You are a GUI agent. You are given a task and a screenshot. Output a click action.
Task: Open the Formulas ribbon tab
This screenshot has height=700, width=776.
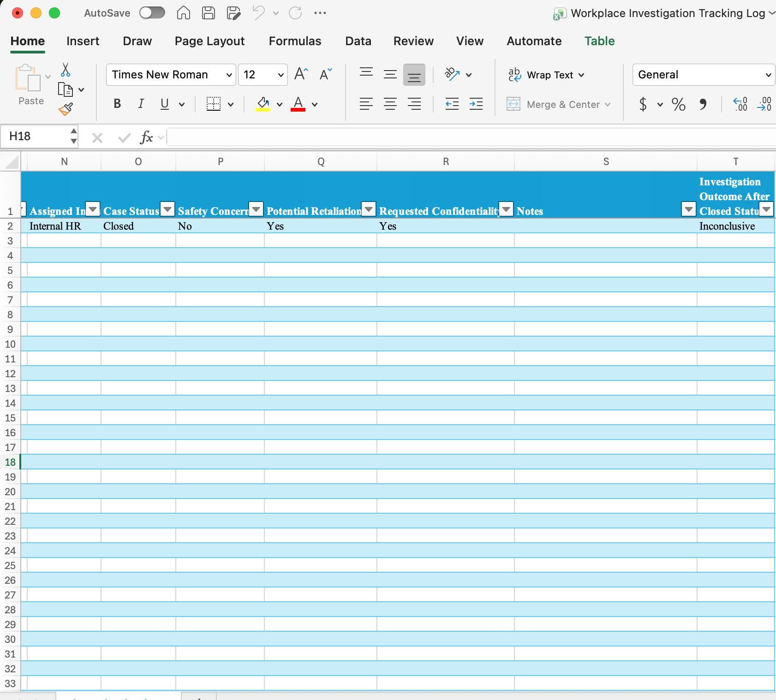coord(295,41)
